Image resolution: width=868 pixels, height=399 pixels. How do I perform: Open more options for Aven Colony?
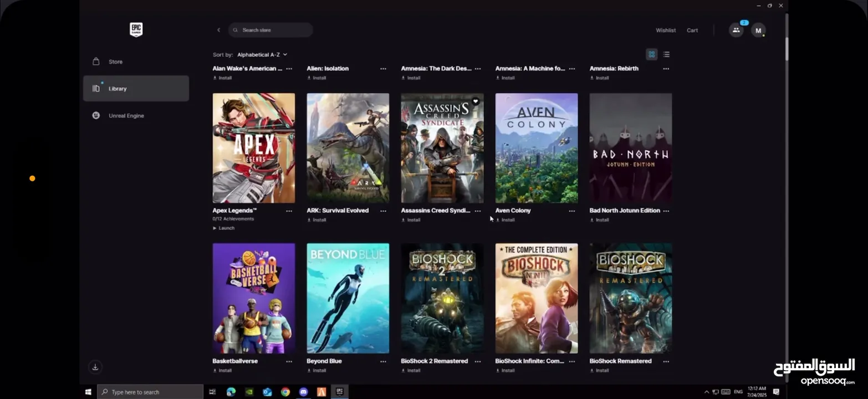coord(572,211)
